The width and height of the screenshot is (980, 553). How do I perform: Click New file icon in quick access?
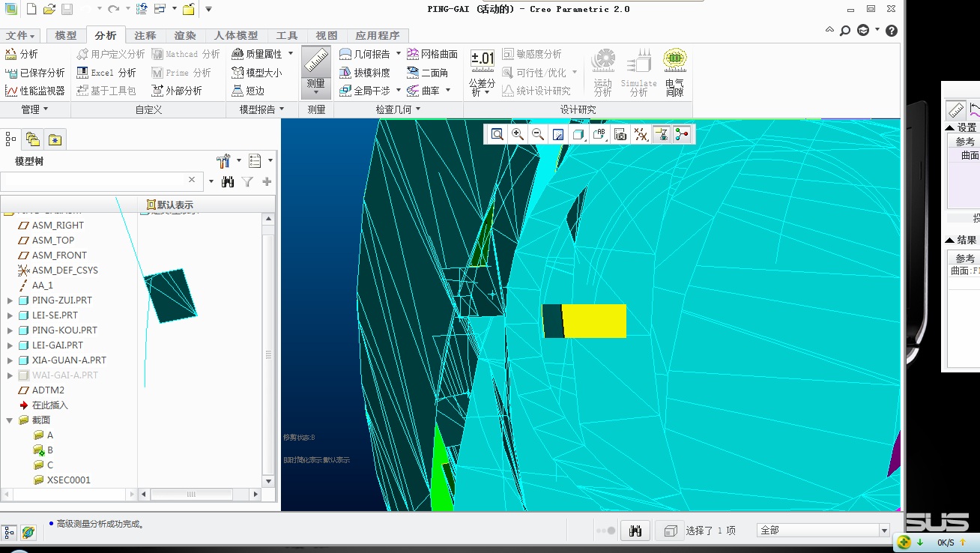point(31,9)
